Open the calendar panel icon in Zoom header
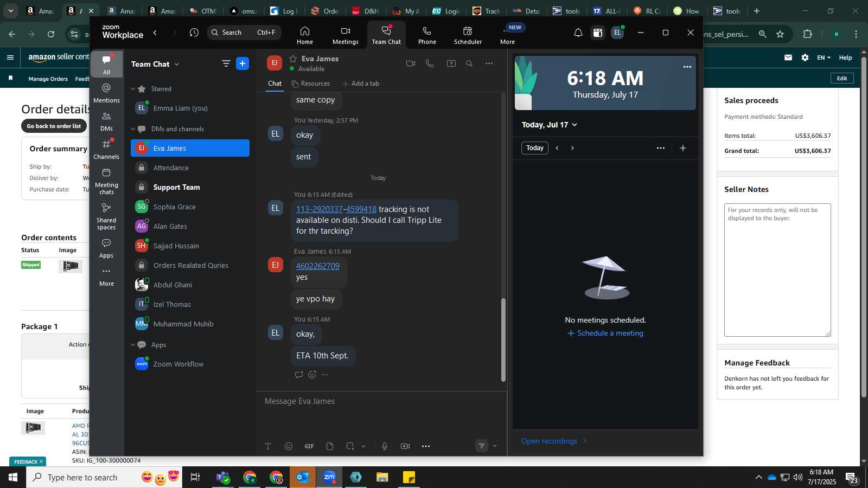 click(597, 33)
